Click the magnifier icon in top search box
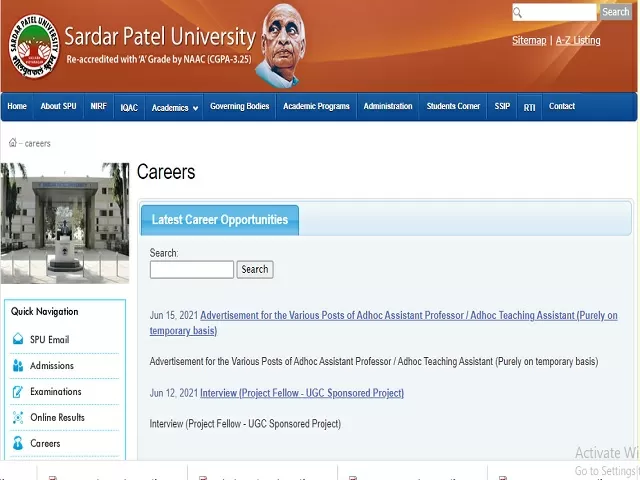The image size is (640, 480). 518,13
